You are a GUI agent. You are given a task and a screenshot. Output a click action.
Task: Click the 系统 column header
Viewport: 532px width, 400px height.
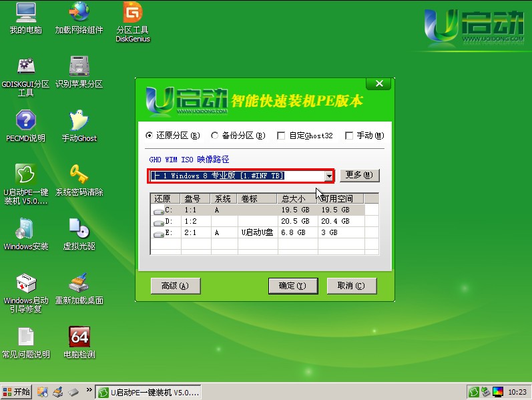tap(224, 198)
